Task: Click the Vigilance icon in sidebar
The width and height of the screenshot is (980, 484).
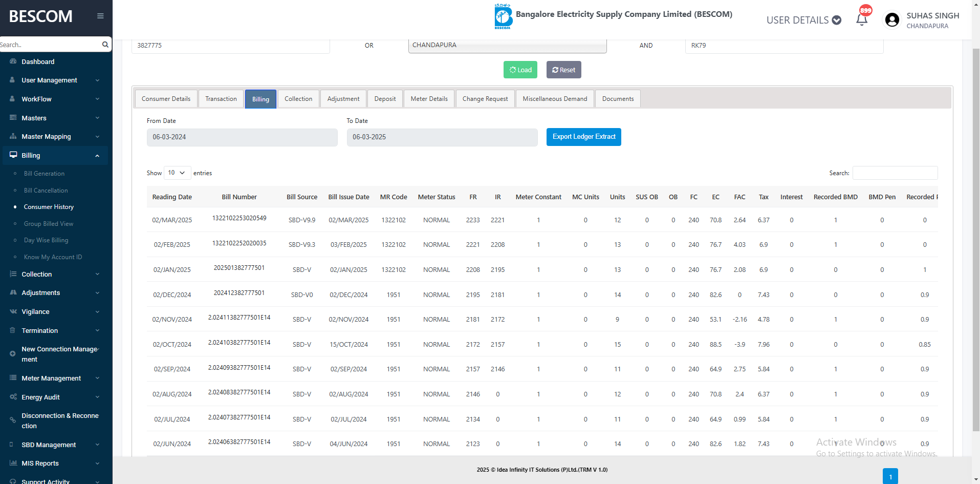Action: coord(13,311)
